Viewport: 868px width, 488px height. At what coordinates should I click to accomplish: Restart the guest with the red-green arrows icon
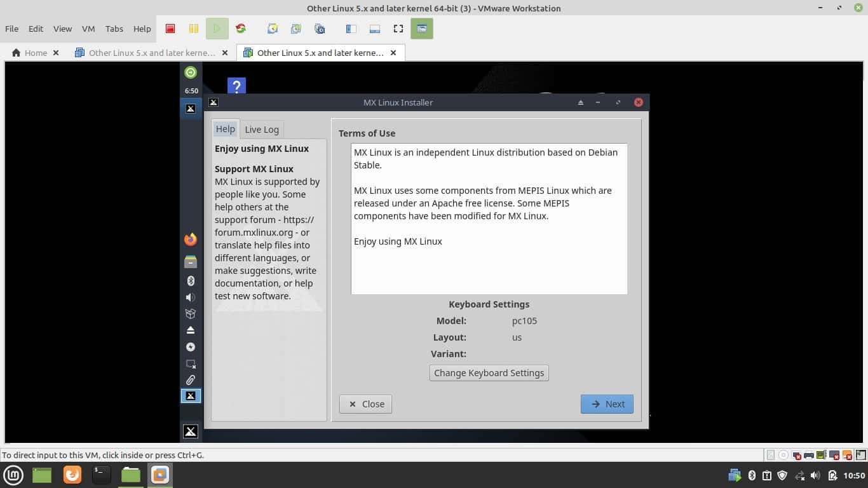tap(241, 29)
